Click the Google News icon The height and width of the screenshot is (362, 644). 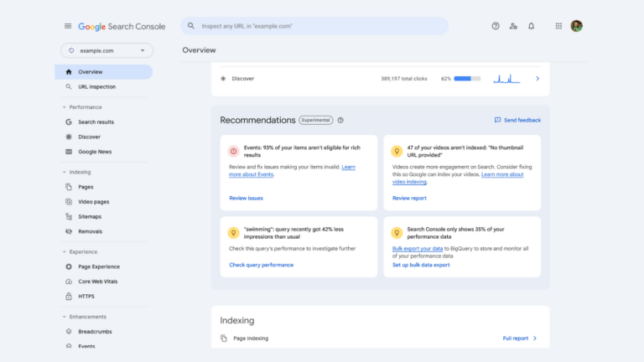(69, 152)
